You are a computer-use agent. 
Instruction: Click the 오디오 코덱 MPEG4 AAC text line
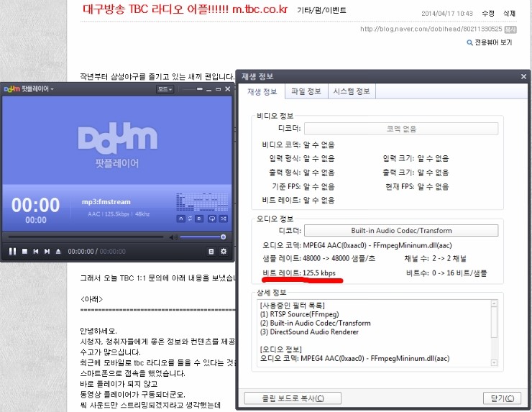[357, 245]
